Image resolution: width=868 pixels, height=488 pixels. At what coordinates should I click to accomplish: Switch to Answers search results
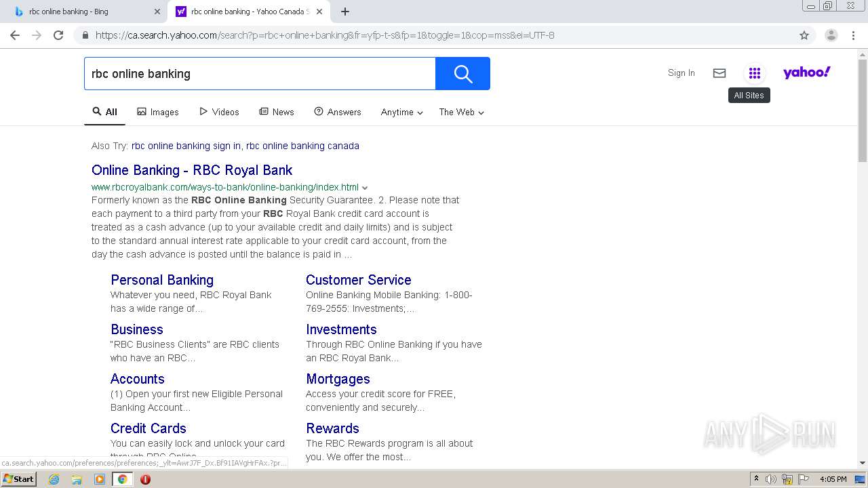coord(338,112)
